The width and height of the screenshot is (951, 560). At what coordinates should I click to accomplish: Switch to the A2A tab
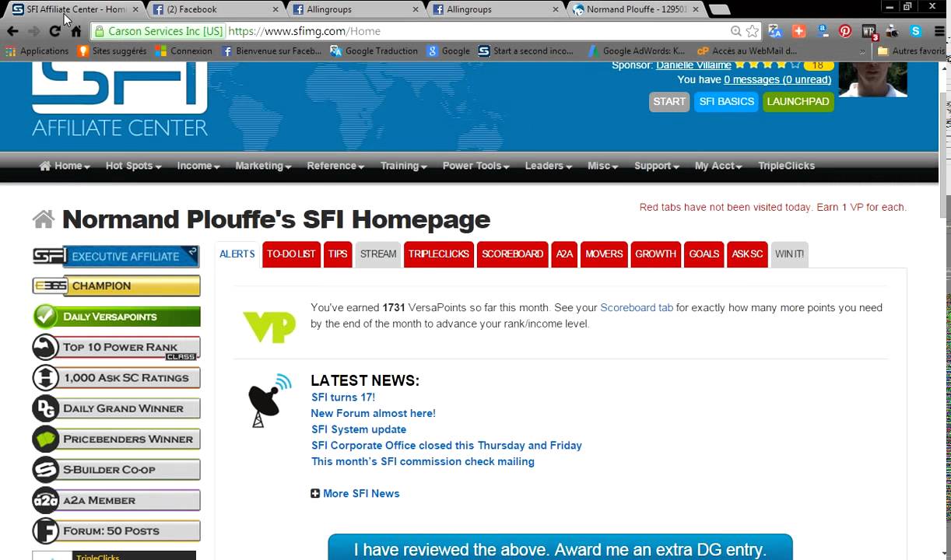click(564, 254)
